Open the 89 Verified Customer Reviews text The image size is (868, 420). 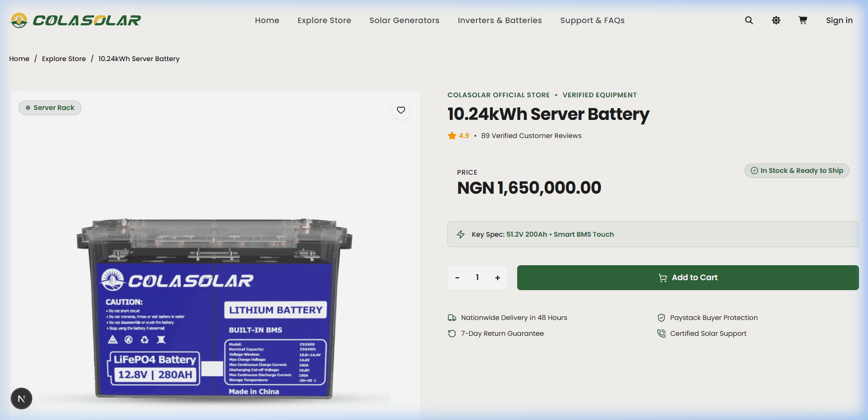(531, 136)
